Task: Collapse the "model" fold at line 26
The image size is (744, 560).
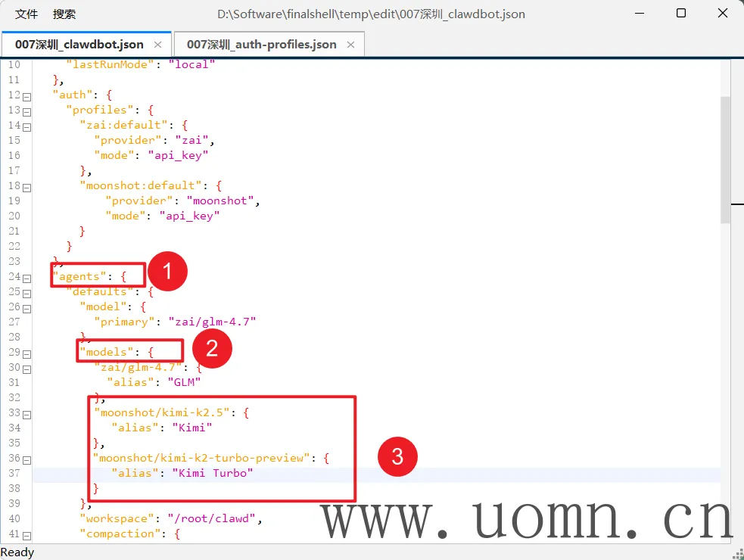Action: point(27,308)
